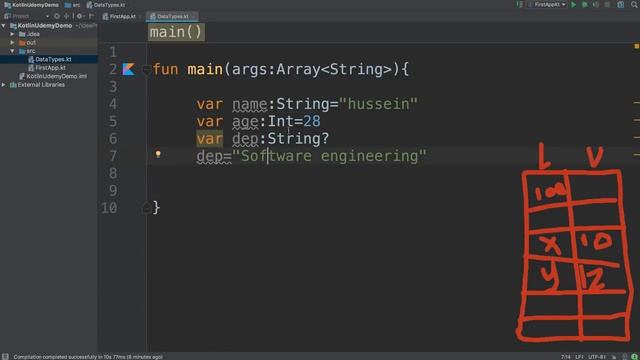Click KotlinUdemyDemo in the navigation bar

tap(31, 5)
